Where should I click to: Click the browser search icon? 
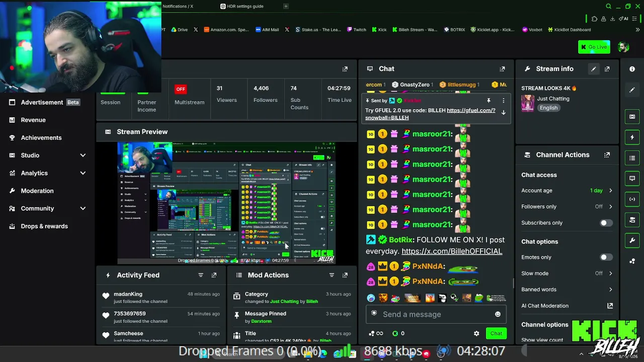pyautogui.click(x=608, y=7)
